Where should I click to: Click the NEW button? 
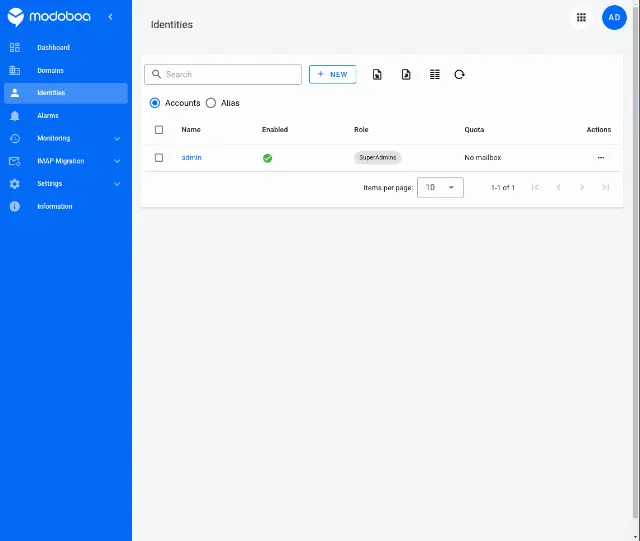pyautogui.click(x=332, y=74)
